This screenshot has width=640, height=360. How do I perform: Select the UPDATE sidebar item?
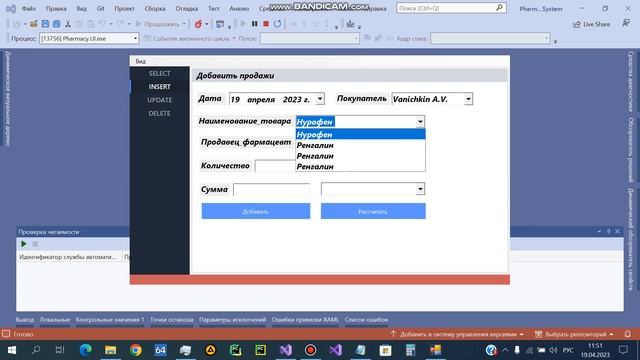click(x=160, y=100)
